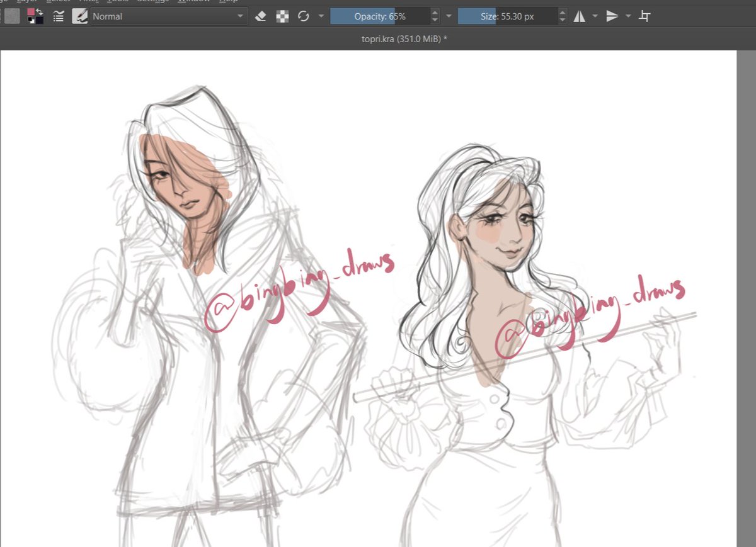
Task: Open the fill patterns swatch
Action: point(12,16)
